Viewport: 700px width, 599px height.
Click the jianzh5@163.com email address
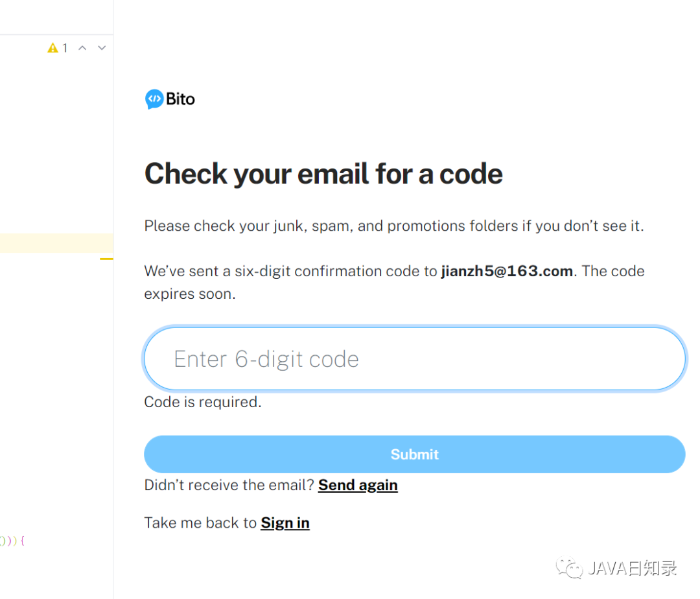tap(507, 271)
